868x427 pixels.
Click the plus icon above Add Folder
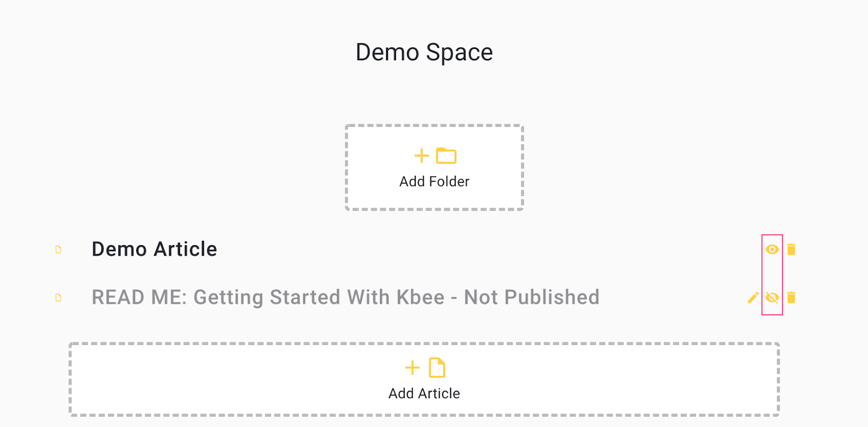[x=422, y=156]
